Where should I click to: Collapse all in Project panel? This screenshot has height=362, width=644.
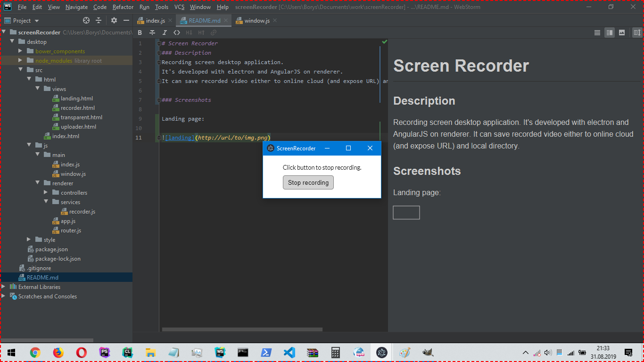click(99, 20)
